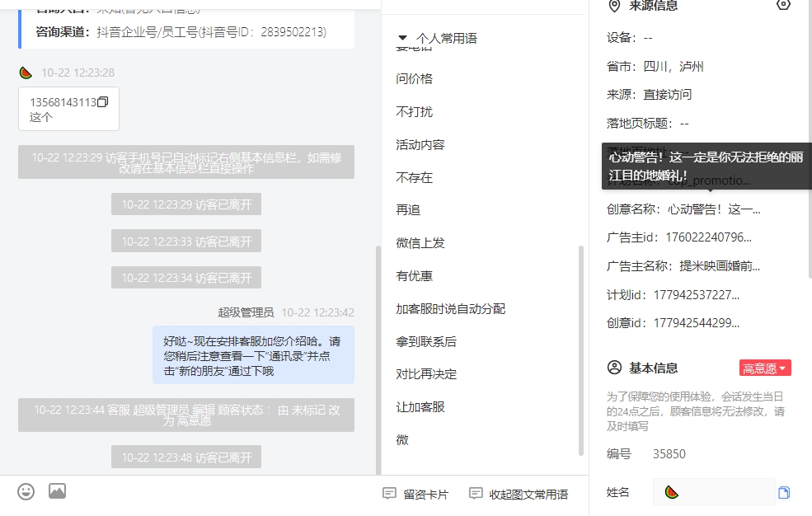Image resolution: width=812 pixels, height=516 pixels.
Task: Click the watermelon avatar above message
Action: [26, 73]
